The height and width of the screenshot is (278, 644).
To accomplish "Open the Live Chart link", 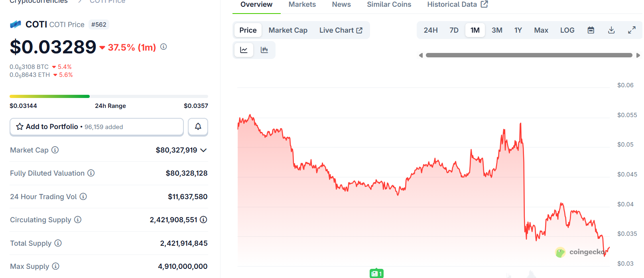I will point(341,30).
